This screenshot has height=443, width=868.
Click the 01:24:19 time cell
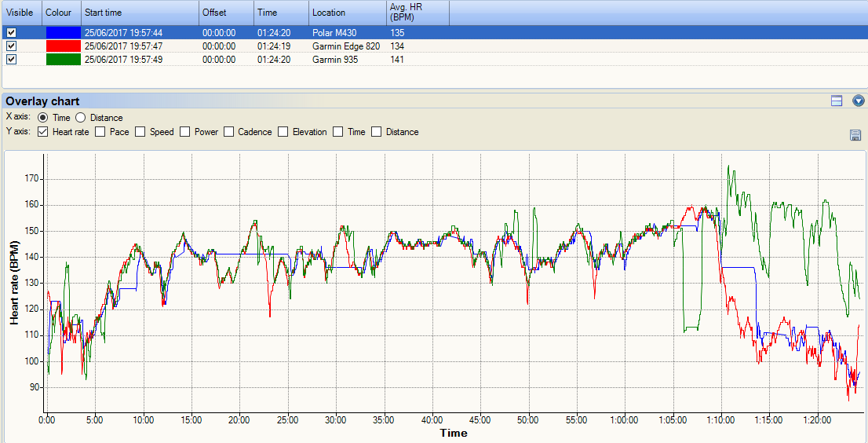click(x=274, y=46)
